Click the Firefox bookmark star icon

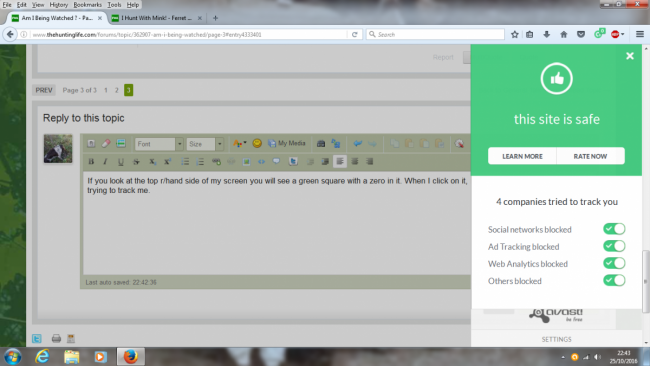pyautogui.click(x=514, y=34)
